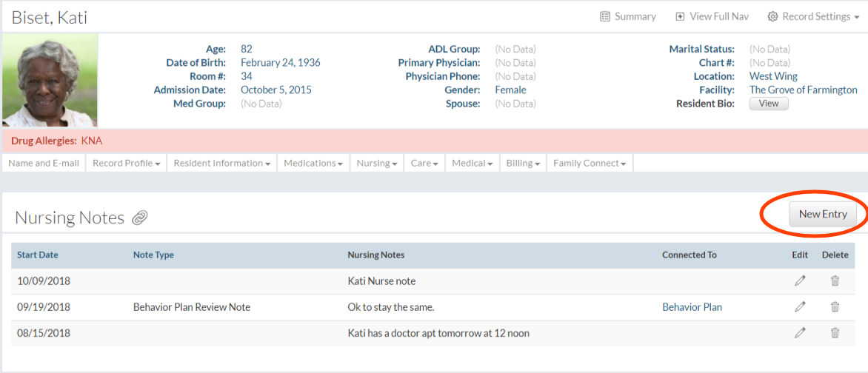Click Kati Biset's resident photo
Viewport: 868px width, 373px height.
click(50, 81)
